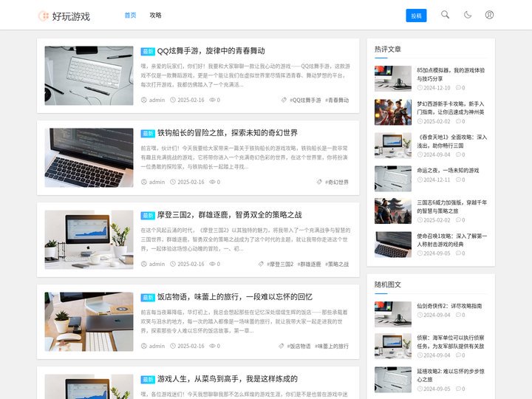
Task: Click admin author in QQ炫舞手游 post
Action: [157, 100]
